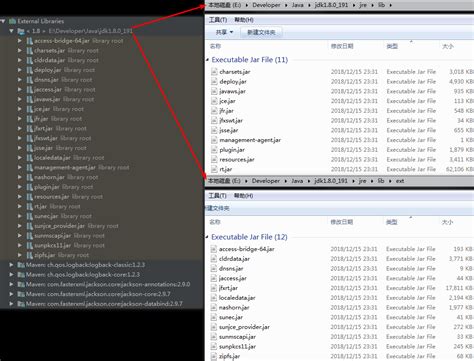
Task: Click 新建文件夹 button in ext window
Action: tap(218, 208)
